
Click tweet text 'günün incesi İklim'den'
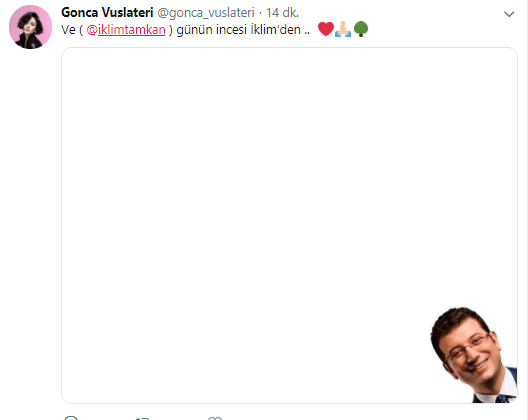pyautogui.click(x=238, y=30)
